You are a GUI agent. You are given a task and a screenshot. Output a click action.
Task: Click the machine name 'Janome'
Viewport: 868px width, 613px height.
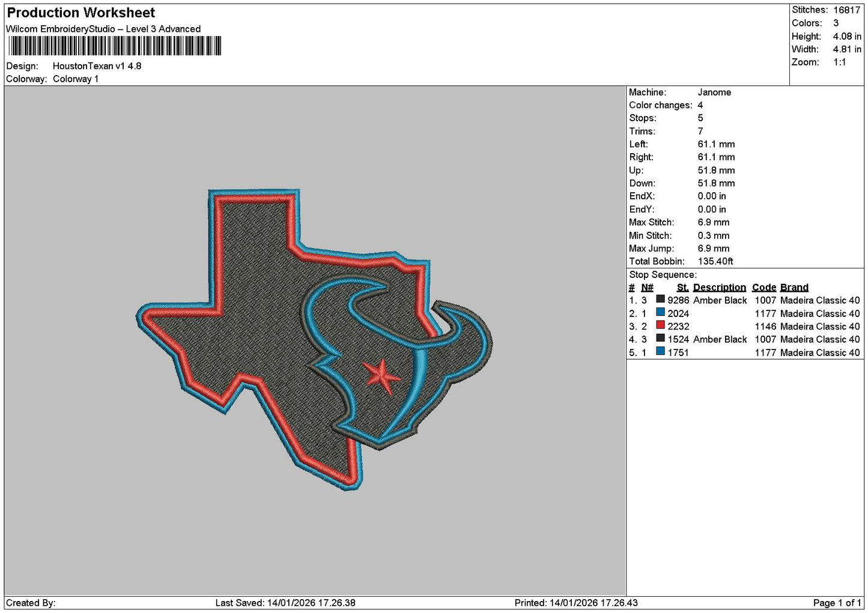(x=714, y=92)
